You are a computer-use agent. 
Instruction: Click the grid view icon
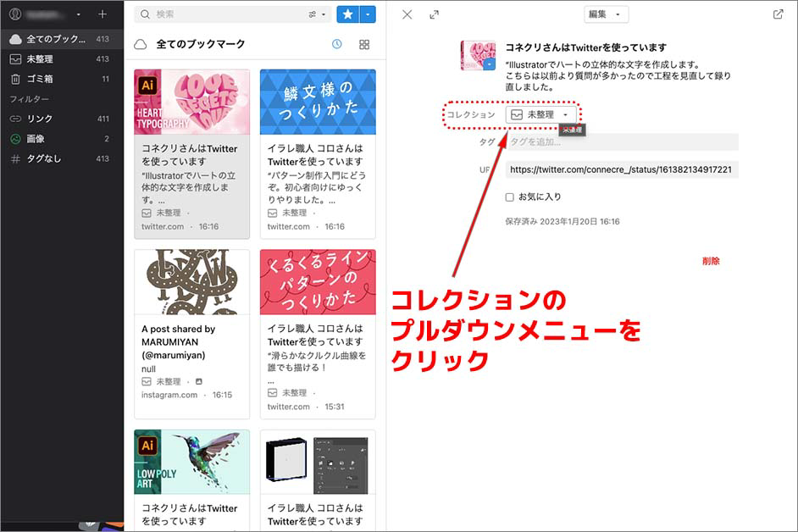tap(364, 44)
